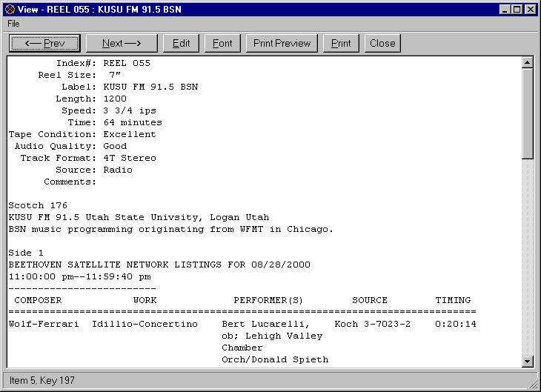Click the 'REEL 055' index value
This screenshot has height=392, width=541.
click(127, 63)
